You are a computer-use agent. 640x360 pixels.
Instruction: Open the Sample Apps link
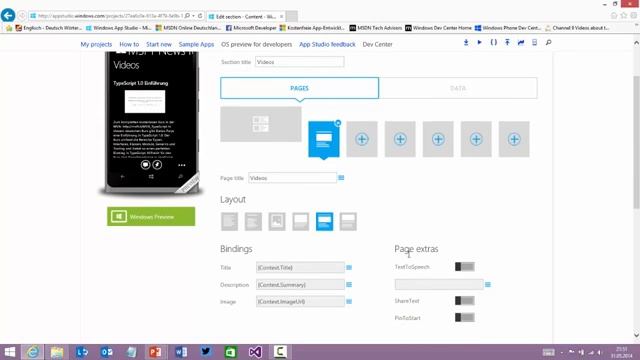point(196,44)
